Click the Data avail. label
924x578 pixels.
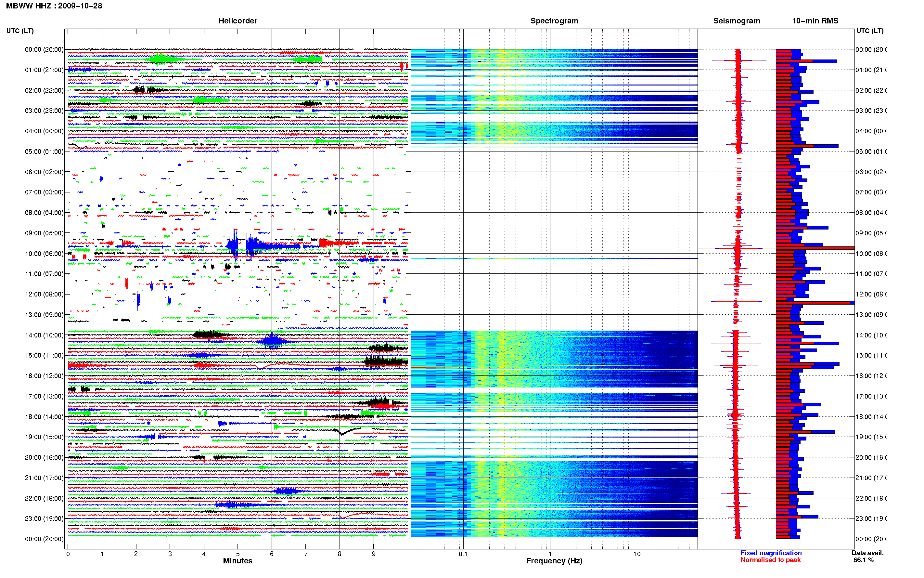[867, 553]
